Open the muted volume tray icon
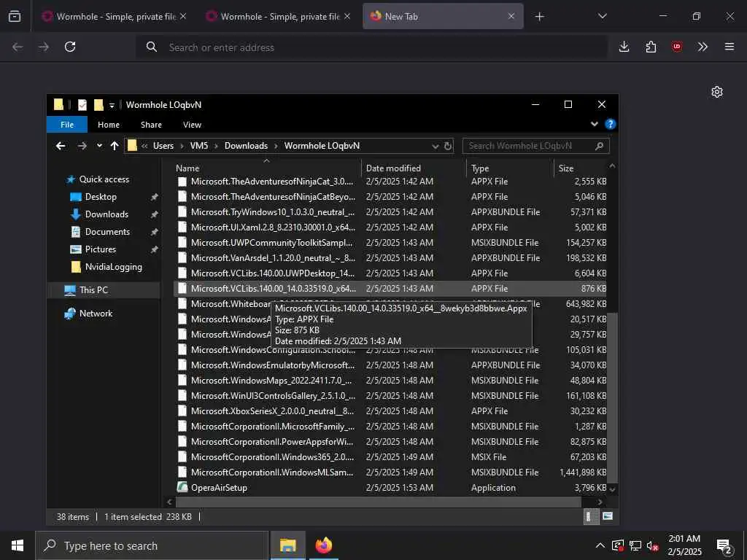The image size is (747, 560). tap(652, 545)
